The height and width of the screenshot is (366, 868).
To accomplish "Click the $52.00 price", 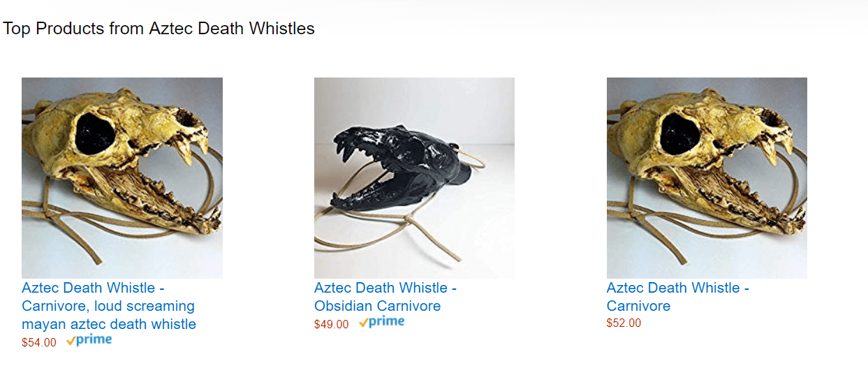I will pyautogui.click(x=624, y=323).
